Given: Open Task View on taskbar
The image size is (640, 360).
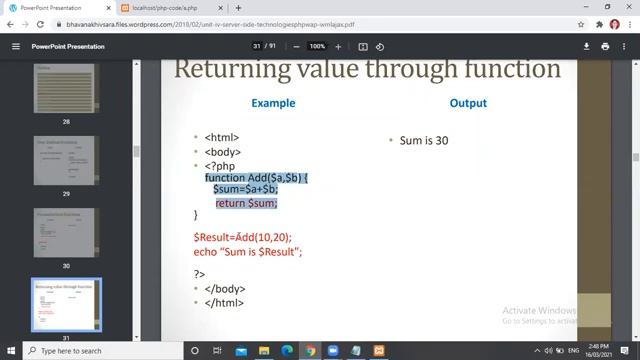Looking at the screenshot, I should (x=217, y=351).
